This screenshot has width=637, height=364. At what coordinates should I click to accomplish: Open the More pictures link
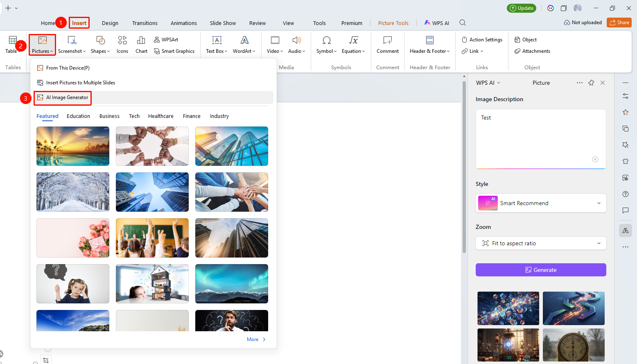pos(256,339)
